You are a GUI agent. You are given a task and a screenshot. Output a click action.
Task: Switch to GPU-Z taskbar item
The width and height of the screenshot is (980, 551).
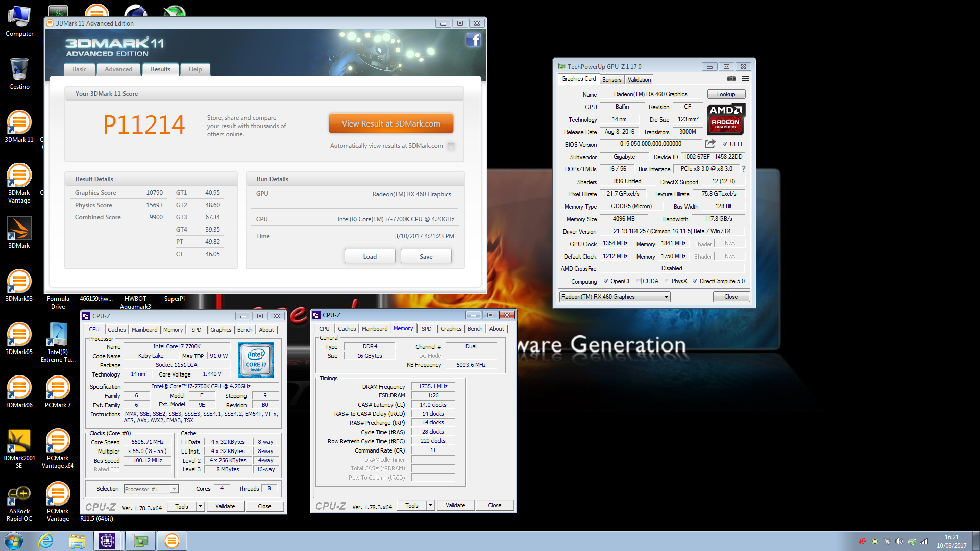click(x=140, y=541)
